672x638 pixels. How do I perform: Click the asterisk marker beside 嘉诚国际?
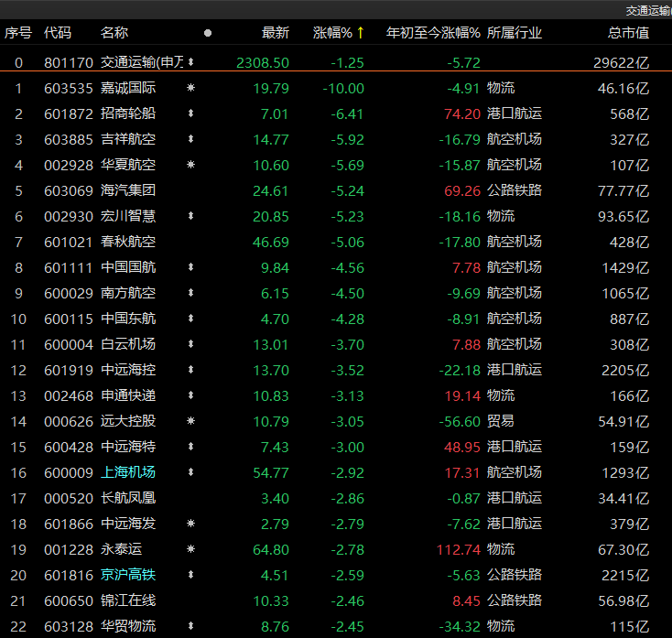[190, 89]
